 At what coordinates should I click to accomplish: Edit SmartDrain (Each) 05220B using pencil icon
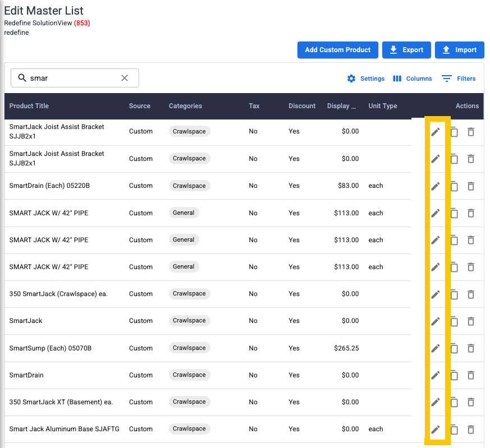(435, 186)
